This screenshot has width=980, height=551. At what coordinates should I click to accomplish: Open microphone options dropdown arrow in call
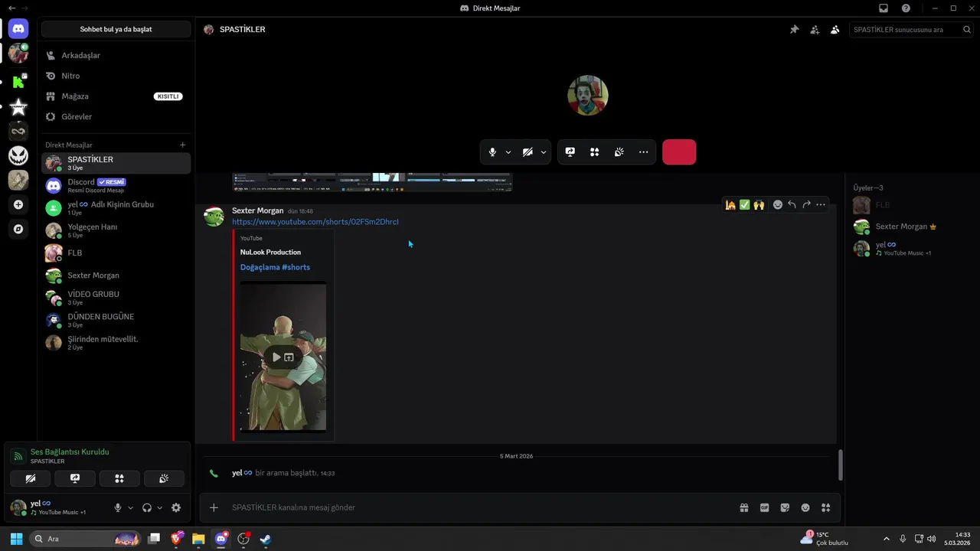508,152
